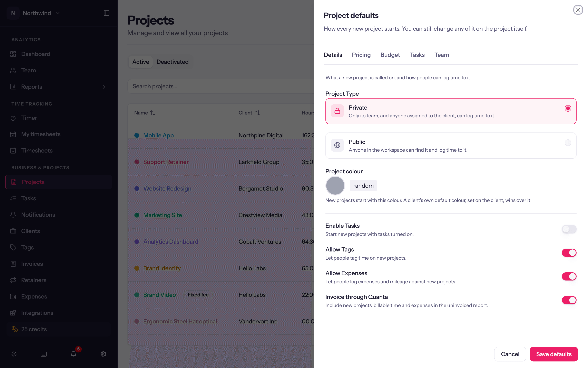The height and width of the screenshot is (368, 588).
Task: Open the Tasks tab in Project defaults
Action: [417, 55]
